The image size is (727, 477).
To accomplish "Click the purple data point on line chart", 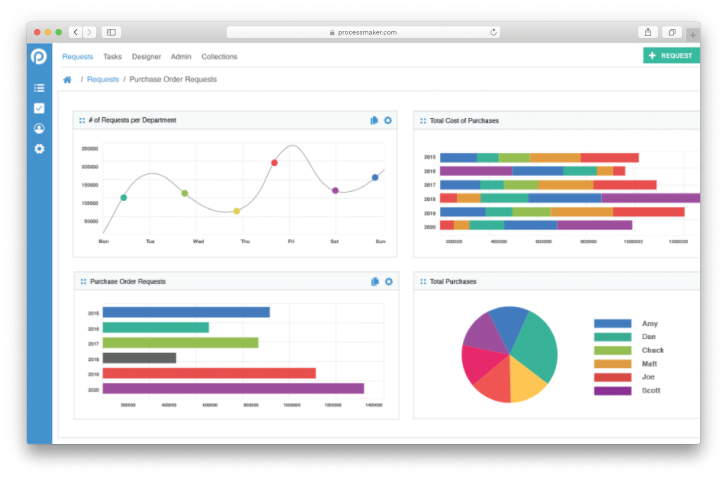I will 335,191.
